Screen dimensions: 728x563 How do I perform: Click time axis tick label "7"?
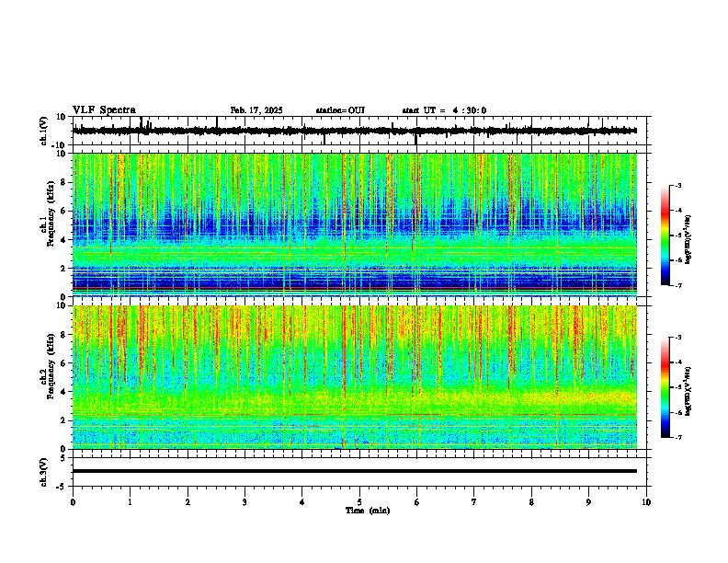point(474,502)
